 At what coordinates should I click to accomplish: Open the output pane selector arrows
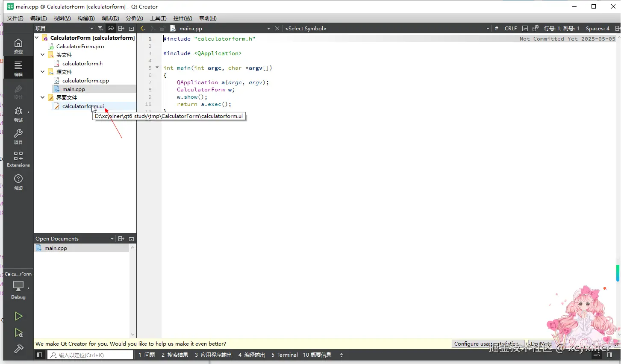pyautogui.click(x=341, y=355)
